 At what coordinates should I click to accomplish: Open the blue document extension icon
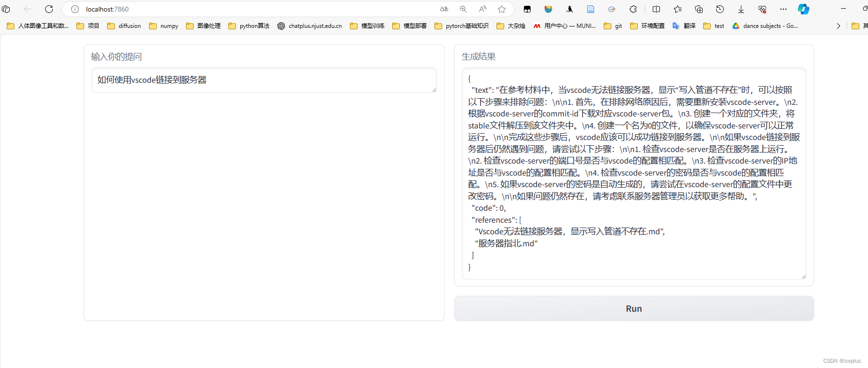591,9
